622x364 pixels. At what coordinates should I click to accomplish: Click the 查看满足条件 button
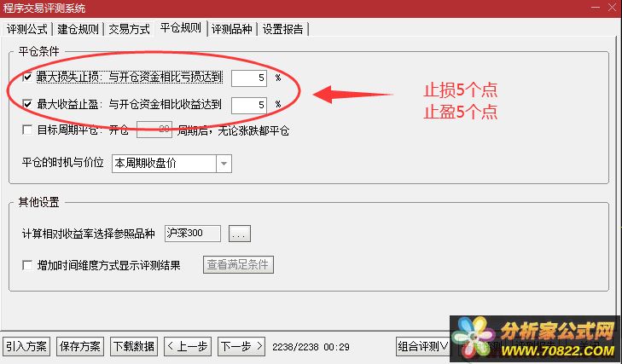tap(238, 264)
